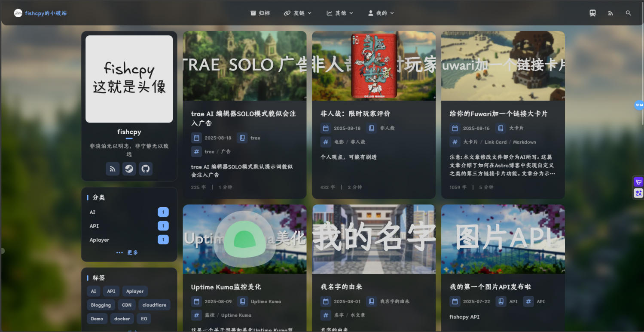644x332 pixels.
Task: Click the CDN tag chip
Action: (127, 305)
